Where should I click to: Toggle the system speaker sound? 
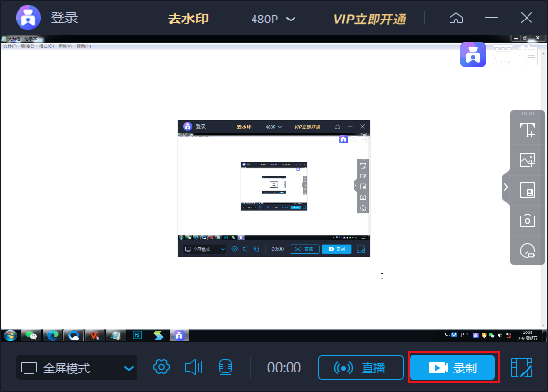[x=193, y=368]
